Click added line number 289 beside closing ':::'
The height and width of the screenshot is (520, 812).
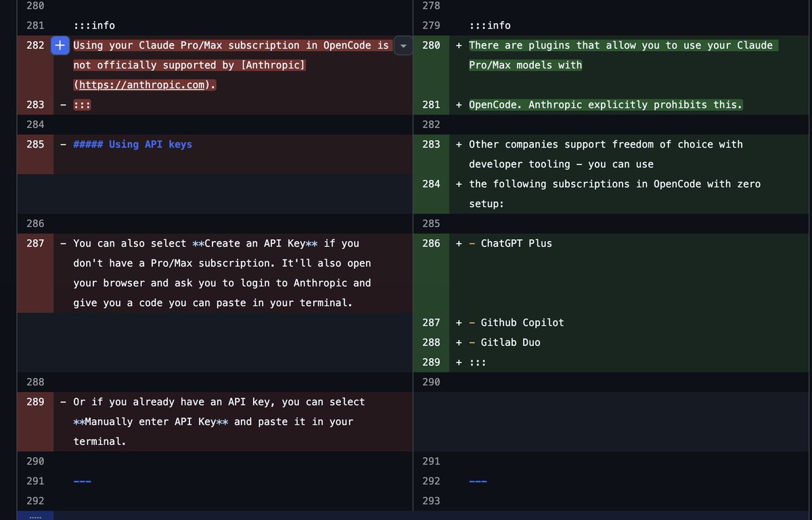point(431,362)
